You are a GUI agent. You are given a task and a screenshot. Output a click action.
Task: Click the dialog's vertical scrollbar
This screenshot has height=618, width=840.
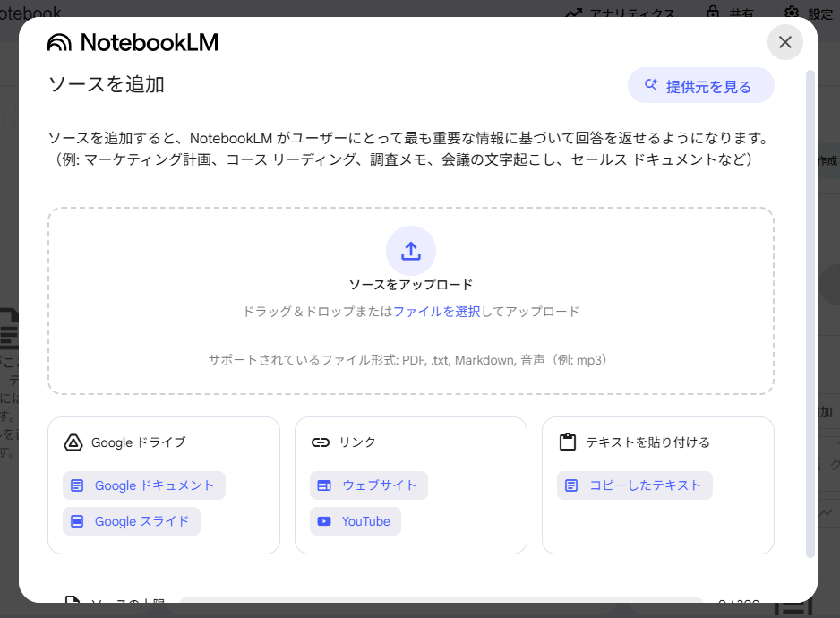tap(810, 313)
